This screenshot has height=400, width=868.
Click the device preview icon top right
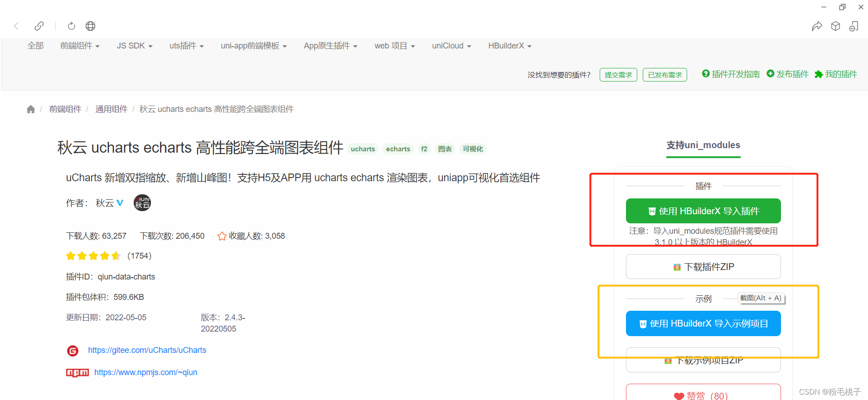pos(854,26)
